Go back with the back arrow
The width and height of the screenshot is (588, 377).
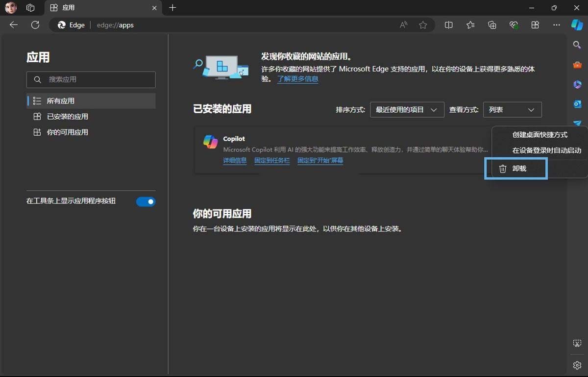(14, 25)
